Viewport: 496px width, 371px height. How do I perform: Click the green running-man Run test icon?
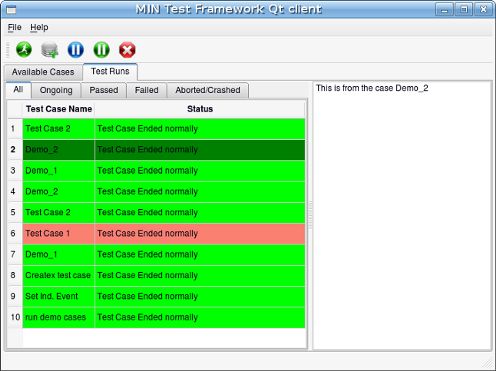(24, 50)
